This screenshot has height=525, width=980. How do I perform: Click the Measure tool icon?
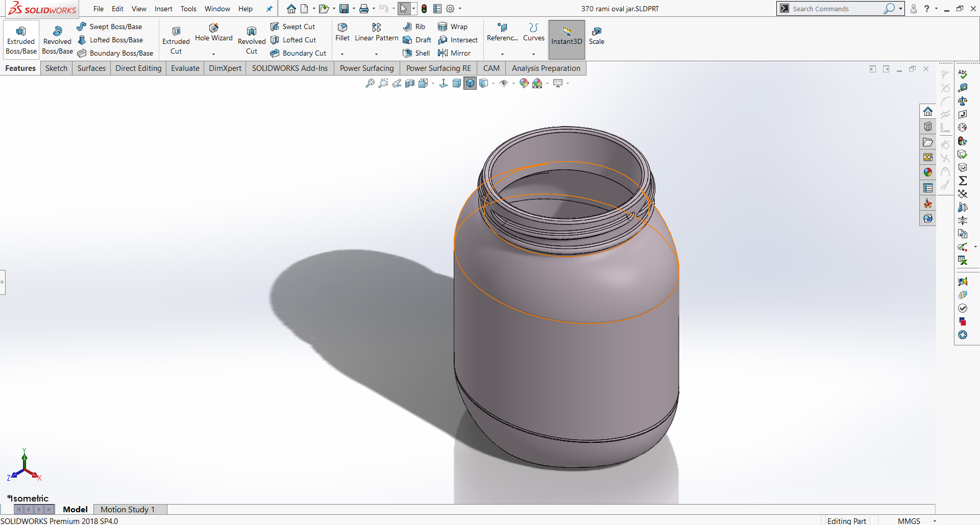point(963,88)
